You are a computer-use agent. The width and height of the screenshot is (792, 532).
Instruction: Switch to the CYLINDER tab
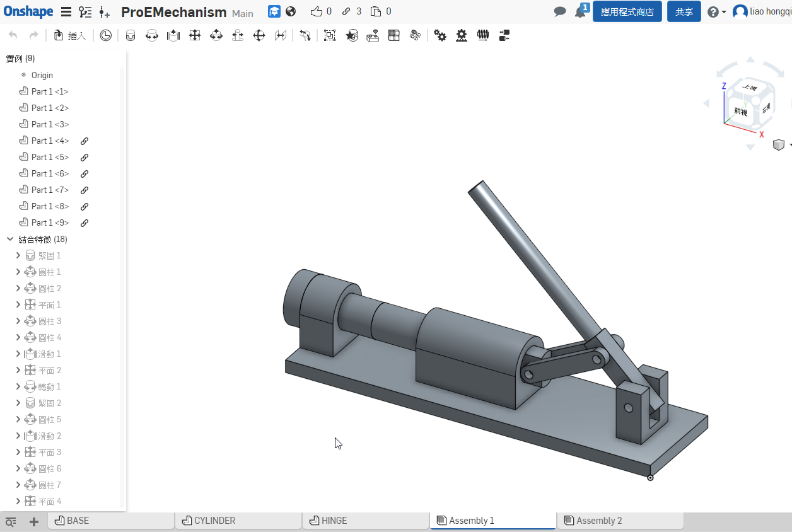(214, 521)
